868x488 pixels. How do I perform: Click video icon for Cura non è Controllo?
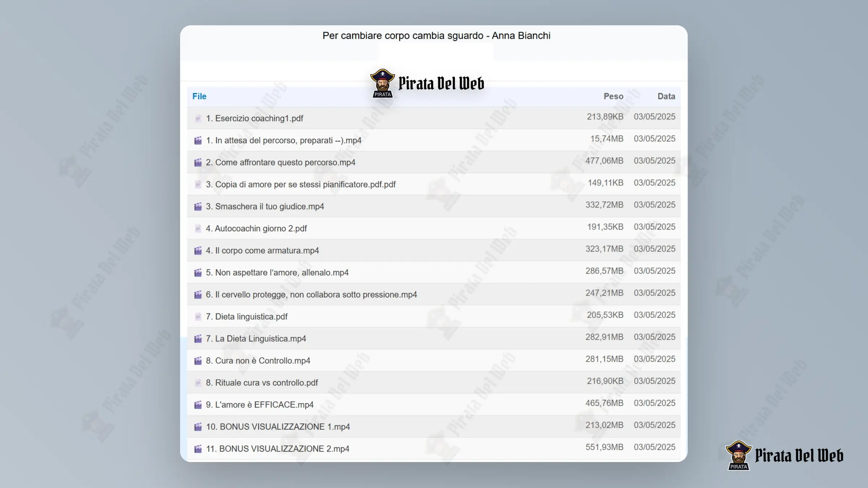click(x=198, y=361)
